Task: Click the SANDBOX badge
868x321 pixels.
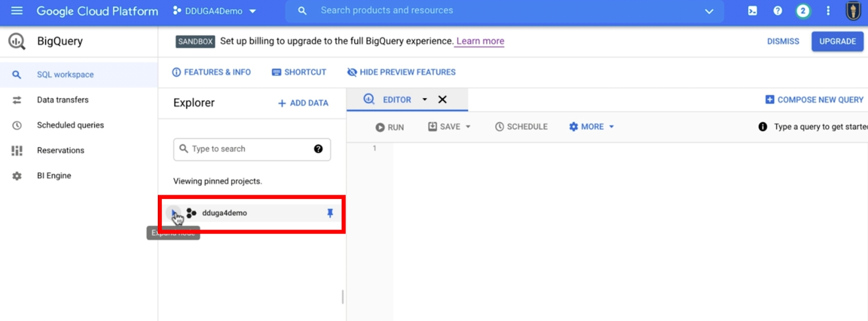Action: point(195,42)
